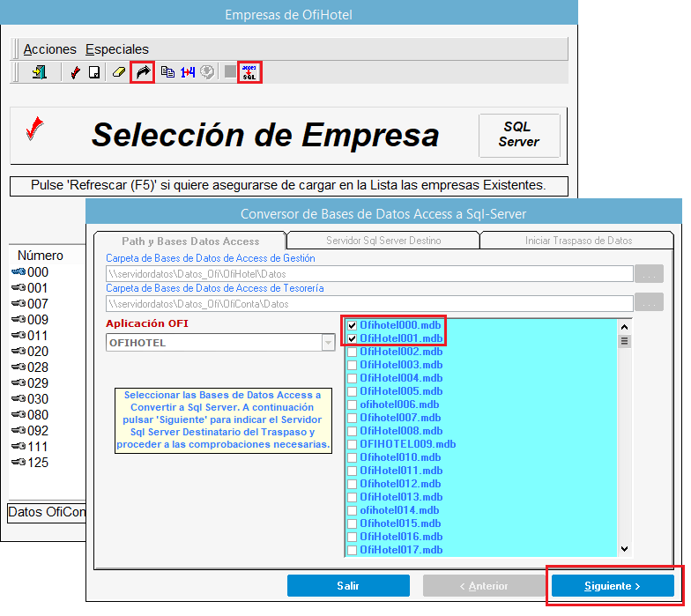This screenshot has height=616, width=691.
Task: Switch to Servidor Sql Server Destino tab
Action: tap(383, 241)
